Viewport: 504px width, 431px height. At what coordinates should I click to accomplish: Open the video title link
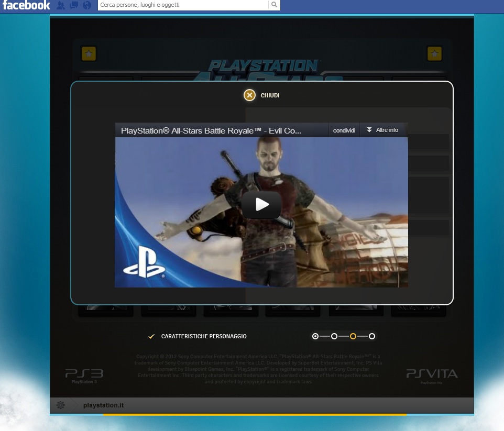(x=211, y=130)
